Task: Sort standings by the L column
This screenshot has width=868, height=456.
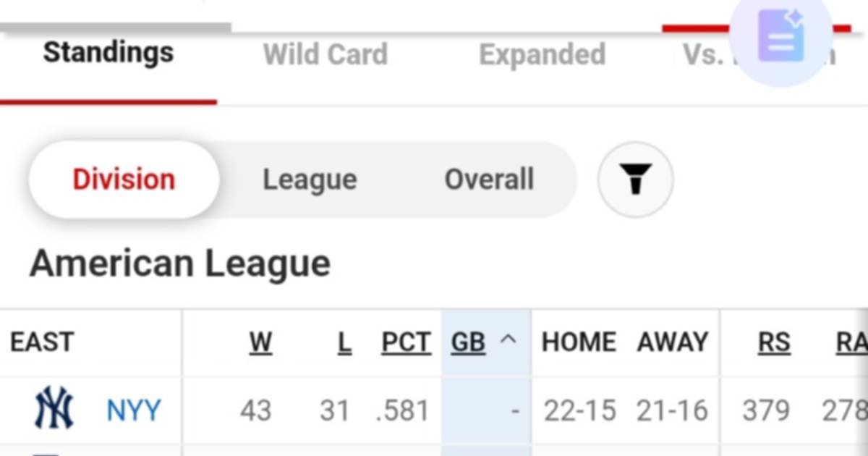Action: [x=344, y=342]
